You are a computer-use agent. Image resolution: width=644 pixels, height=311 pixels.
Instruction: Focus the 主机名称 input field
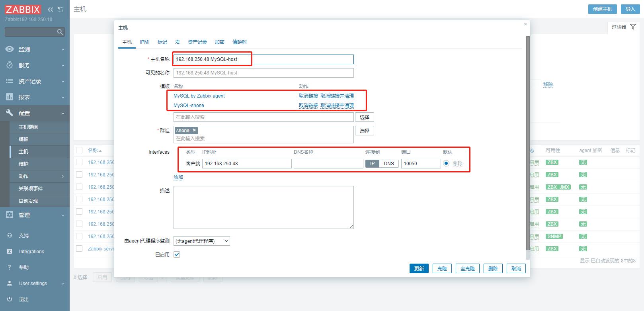coord(263,59)
